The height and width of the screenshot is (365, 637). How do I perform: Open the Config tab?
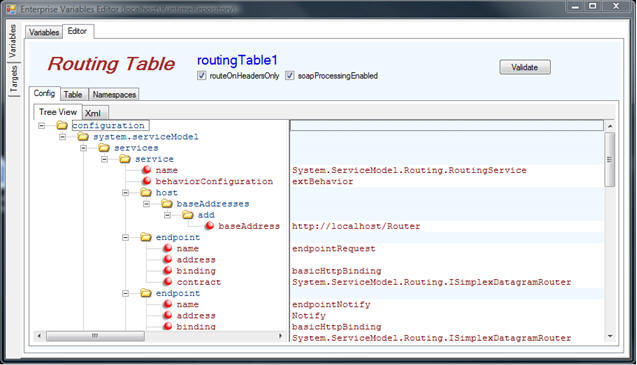[x=44, y=93]
